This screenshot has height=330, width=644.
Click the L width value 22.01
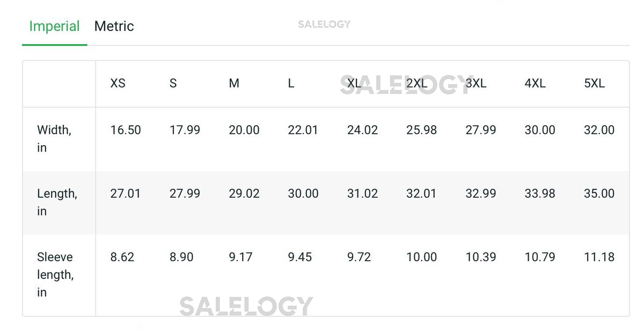click(x=303, y=130)
